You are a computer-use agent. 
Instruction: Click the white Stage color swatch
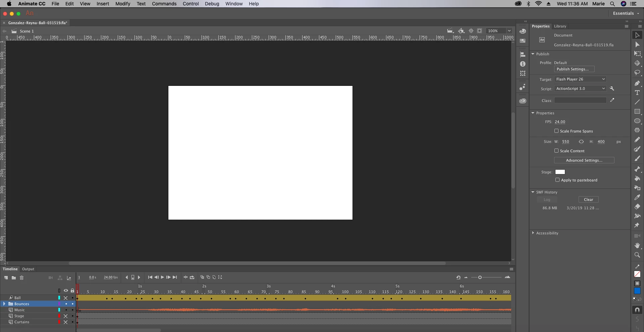coord(560,172)
